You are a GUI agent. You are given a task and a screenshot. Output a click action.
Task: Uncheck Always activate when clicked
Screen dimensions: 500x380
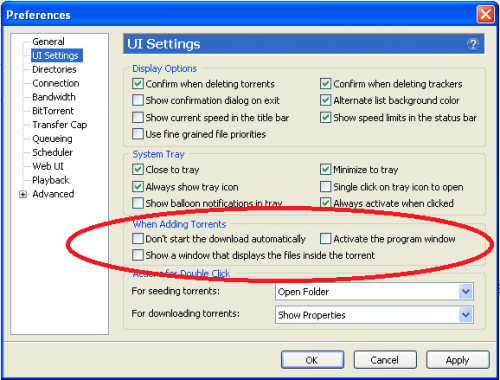click(x=325, y=203)
